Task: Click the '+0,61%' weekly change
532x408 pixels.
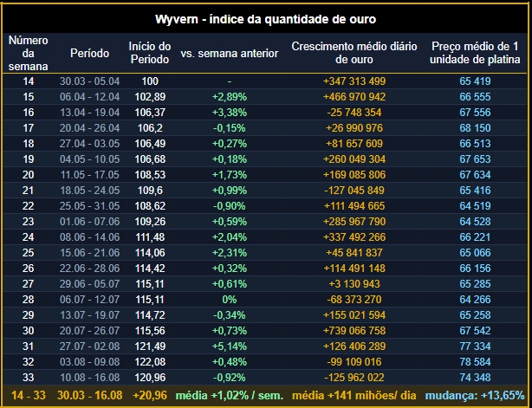Action: [x=230, y=284]
